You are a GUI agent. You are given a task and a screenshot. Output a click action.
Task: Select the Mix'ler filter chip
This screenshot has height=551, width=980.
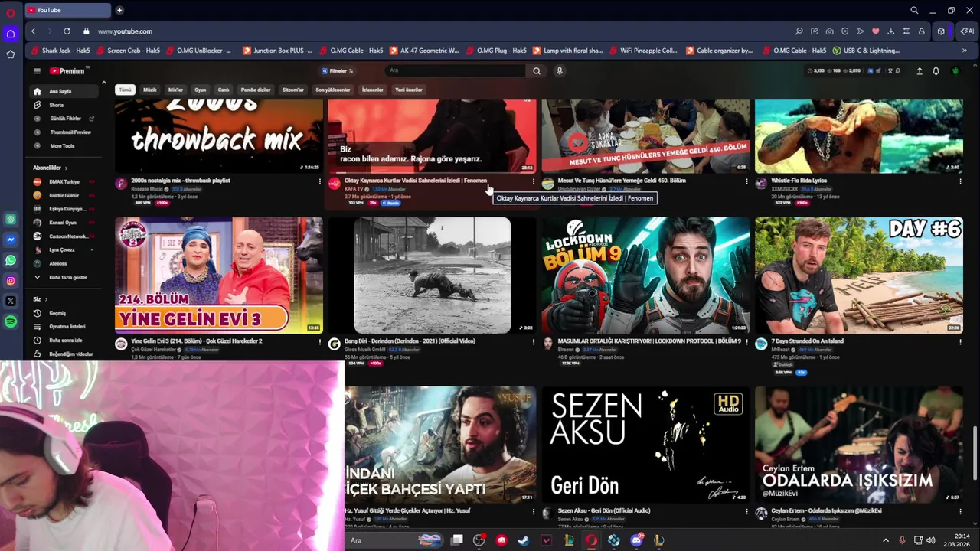click(x=175, y=90)
